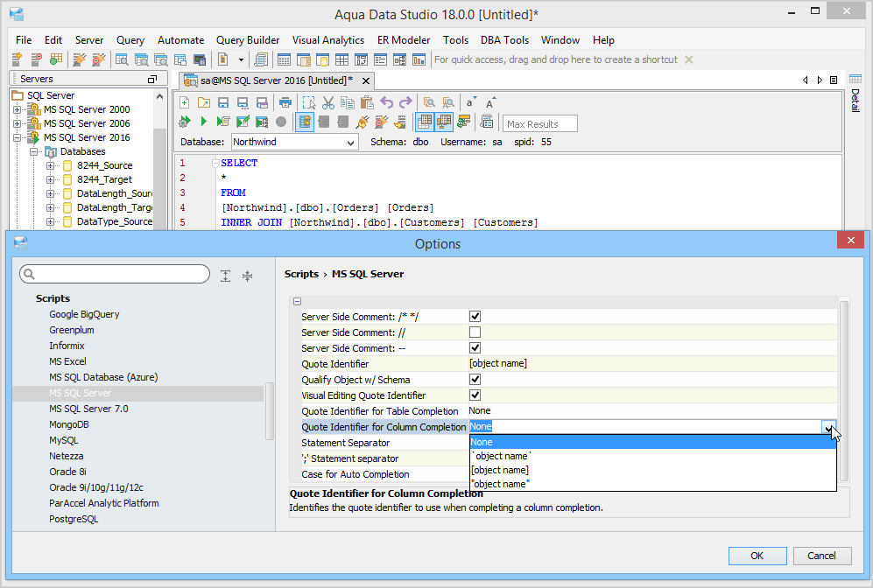
Task: Open the Query Builder menu
Action: point(248,40)
